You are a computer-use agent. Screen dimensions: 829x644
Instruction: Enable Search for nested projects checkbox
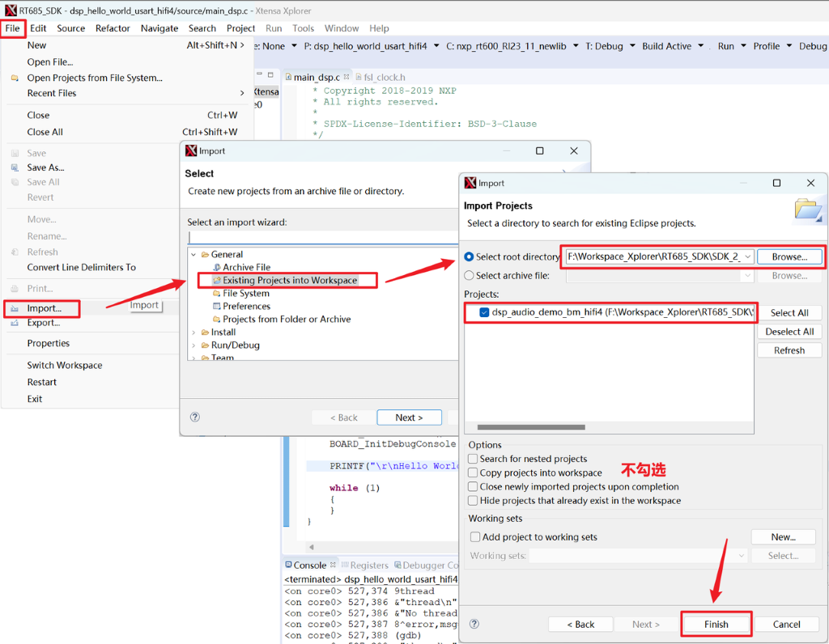click(x=473, y=459)
